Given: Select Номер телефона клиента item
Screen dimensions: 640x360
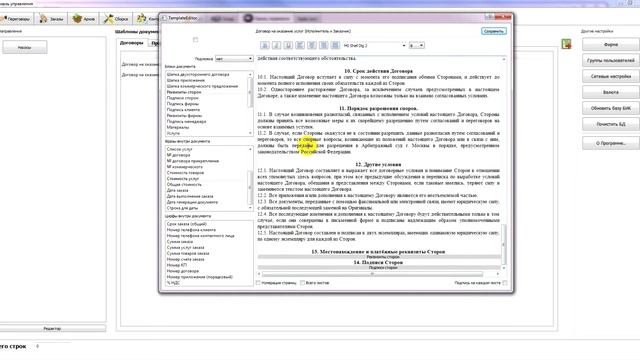Looking at the screenshot, I should tap(191, 230).
